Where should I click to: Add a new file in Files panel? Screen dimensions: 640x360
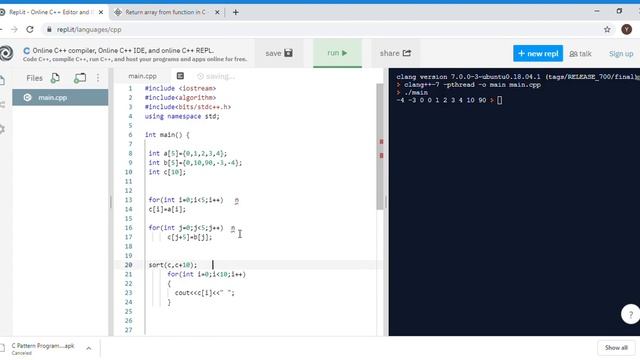[x=55, y=78]
